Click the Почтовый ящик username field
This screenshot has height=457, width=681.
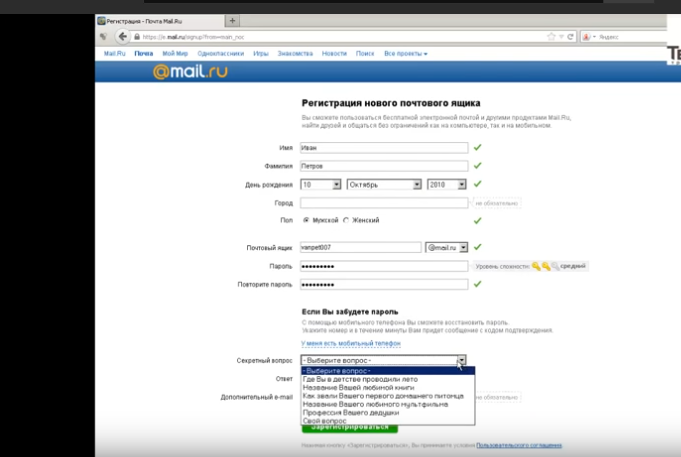point(360,247)
